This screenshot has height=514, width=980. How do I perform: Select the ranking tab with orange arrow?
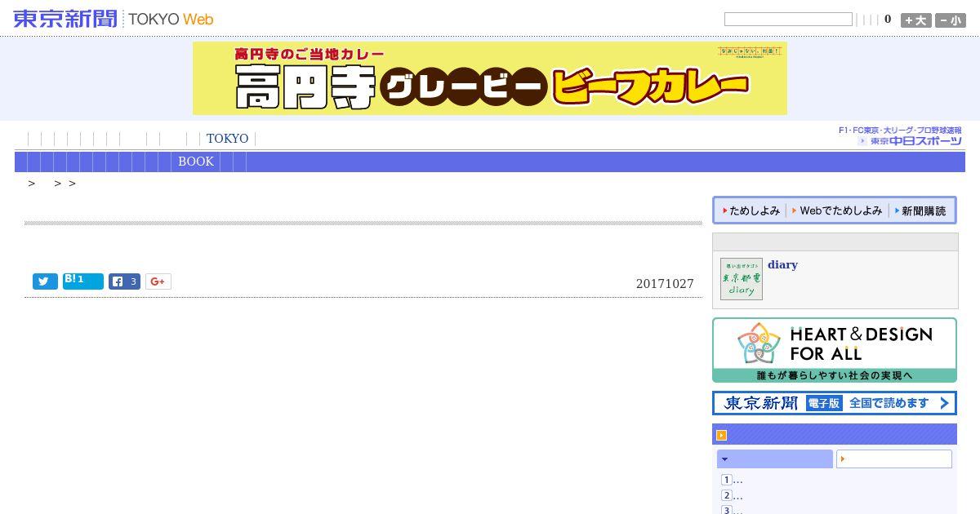pyautogui.click(x=894, y=459)
